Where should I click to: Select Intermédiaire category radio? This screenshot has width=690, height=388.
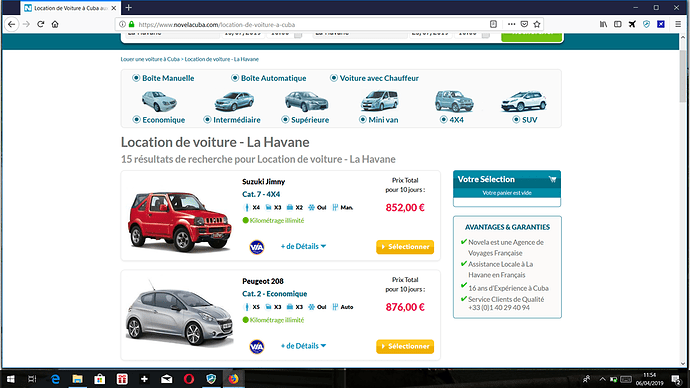tap(207, 119)
